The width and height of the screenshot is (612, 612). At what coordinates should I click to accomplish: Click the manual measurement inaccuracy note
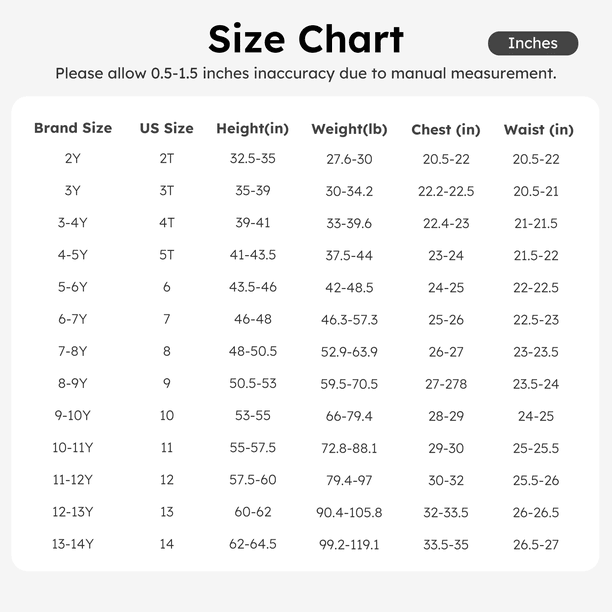coord(306,73)
